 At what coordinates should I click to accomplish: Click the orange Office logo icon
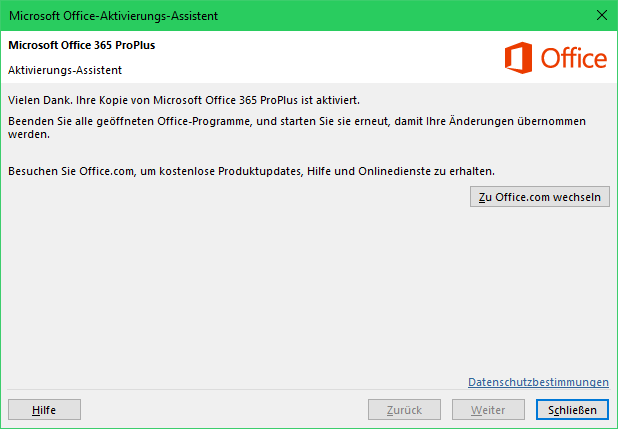(518, 58)
